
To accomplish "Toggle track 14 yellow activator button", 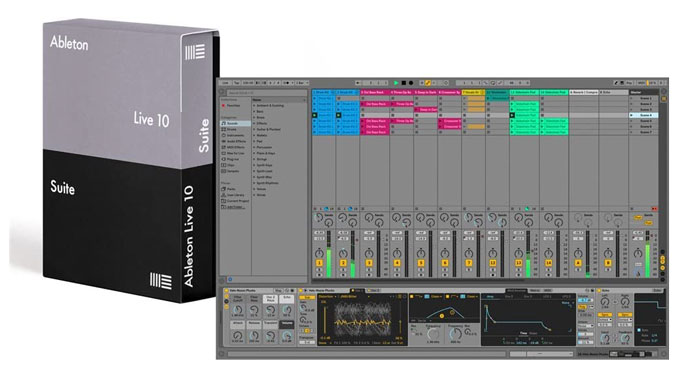I will pos(549,263).
